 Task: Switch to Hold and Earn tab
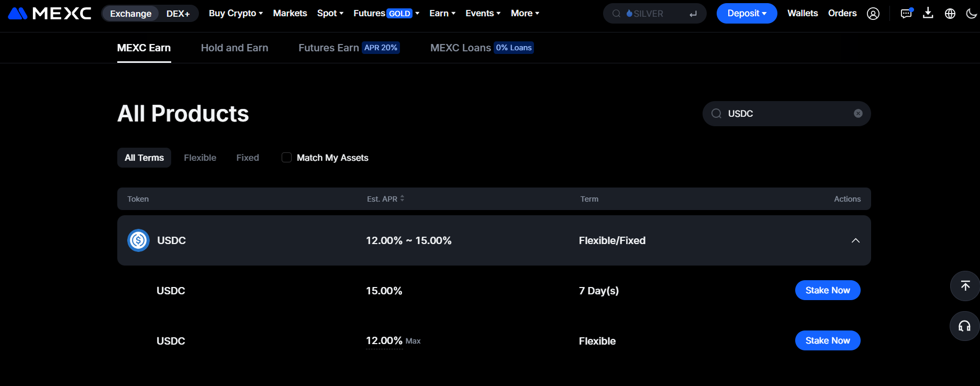(x=235, y=48)
